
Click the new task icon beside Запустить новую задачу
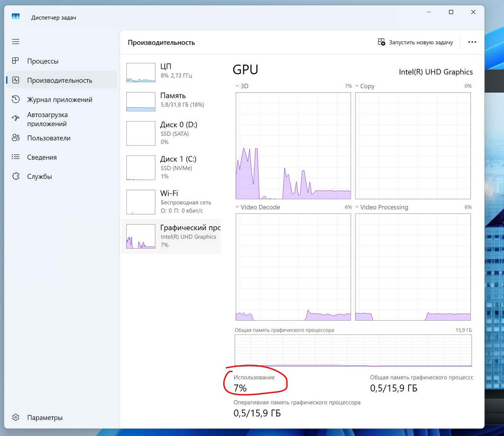click(x=381, y=42)
